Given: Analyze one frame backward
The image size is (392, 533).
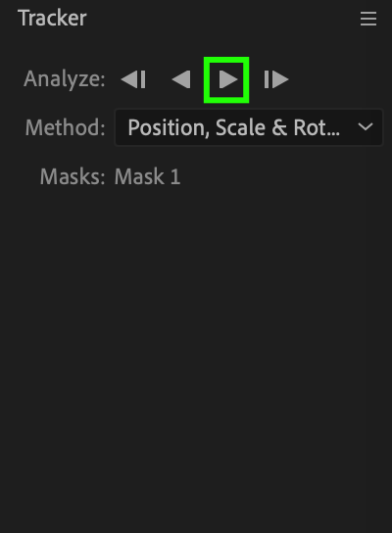Looking at the screenshot, I should click(x=133, y=80).
